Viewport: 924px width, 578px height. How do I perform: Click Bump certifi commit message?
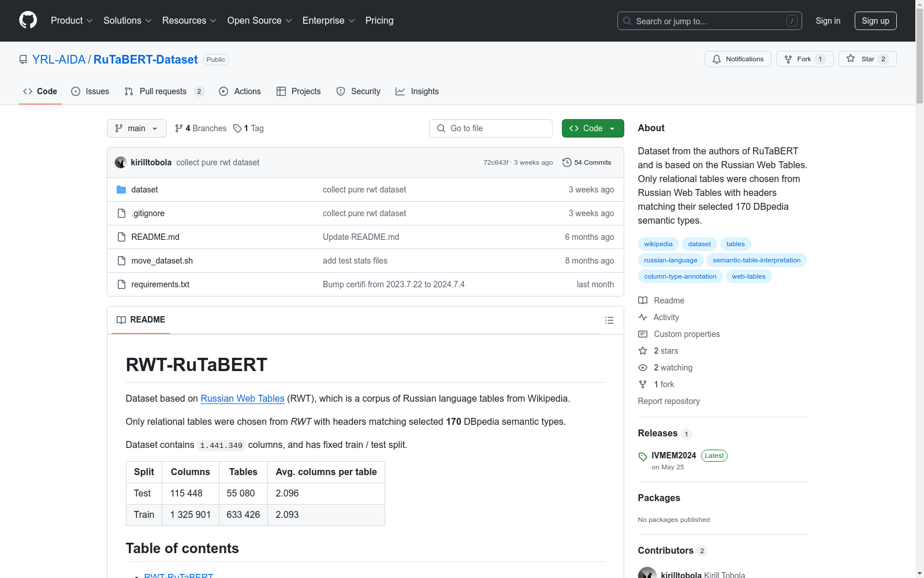[x=394, y=284]
